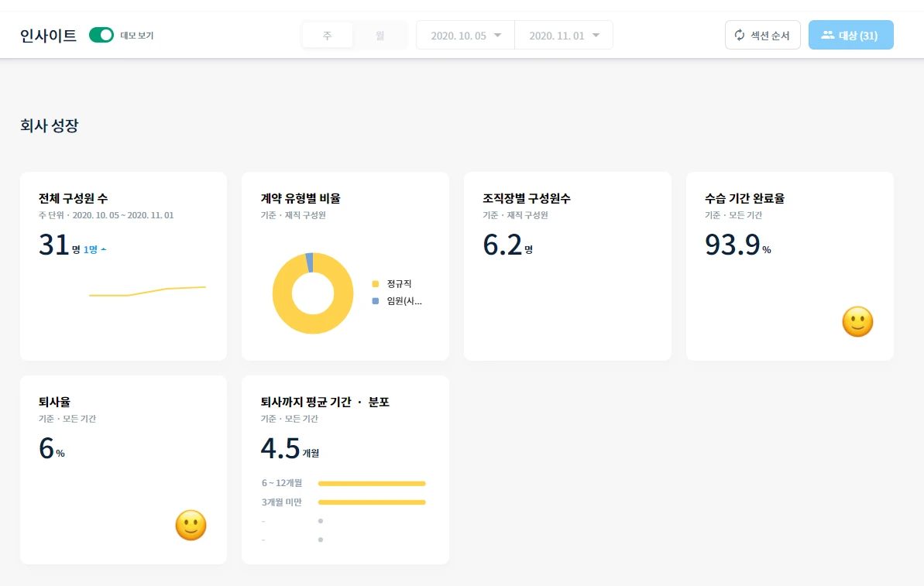The height and width of the screenshot is (586, 924).
Task: Click the smiley face in 수습 기간 완료율 card
Action: click(857, 321)
